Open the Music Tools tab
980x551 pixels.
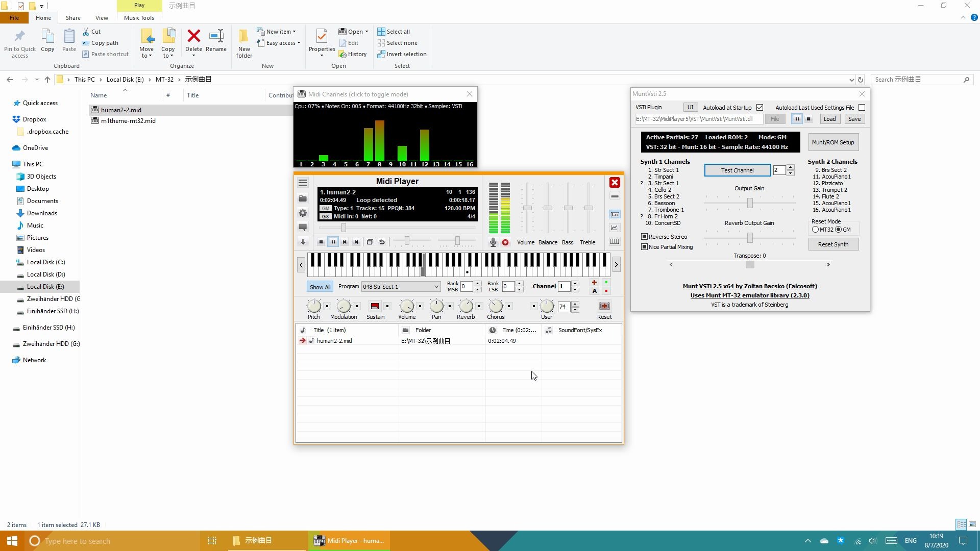pos(139,18)
